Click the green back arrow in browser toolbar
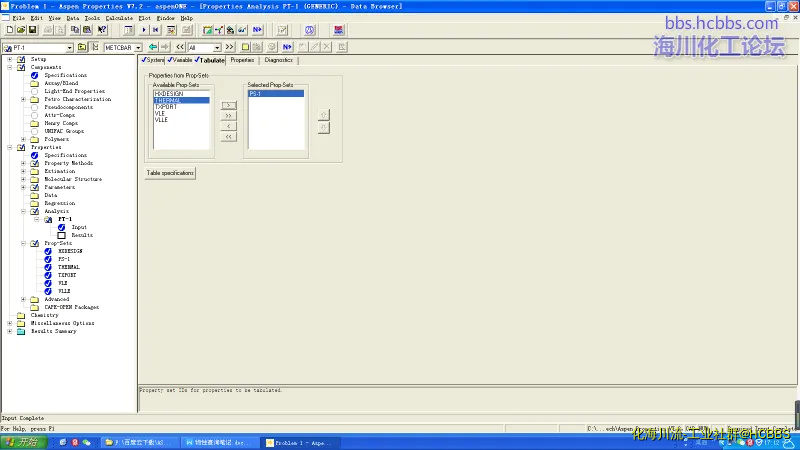Image resolution: width=800 pixels, height=450 pixels. [x=153, y=47]
